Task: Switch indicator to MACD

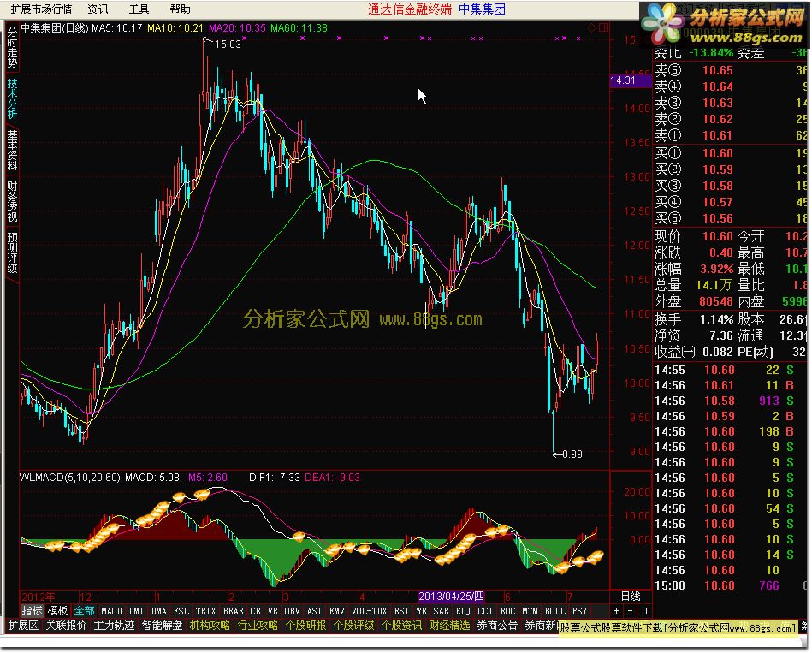Action: pyautogui.click(x=111, y=611)
